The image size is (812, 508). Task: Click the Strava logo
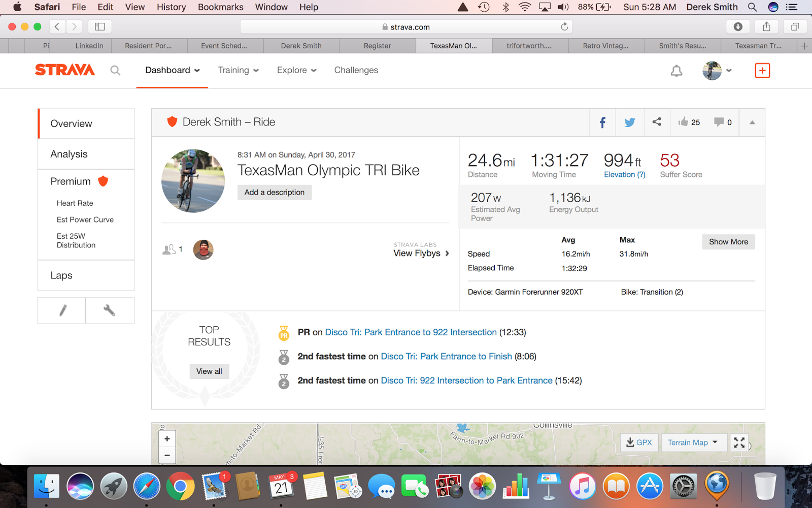(65, 70)
